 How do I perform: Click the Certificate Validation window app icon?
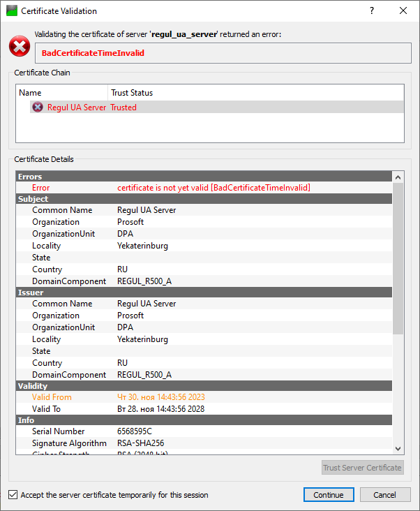pyautogui.click(x=11, y=11)
